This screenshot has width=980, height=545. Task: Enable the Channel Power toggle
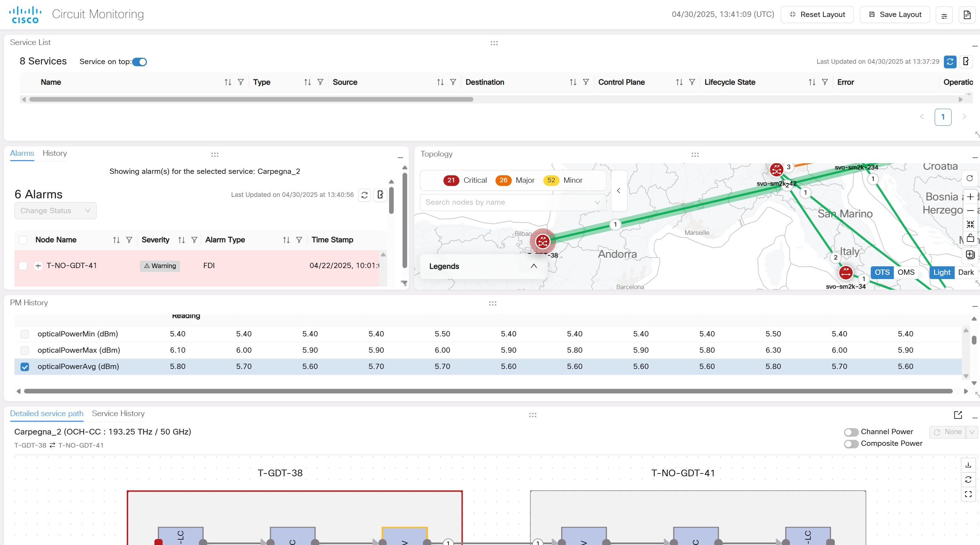(x=851, y=432)
